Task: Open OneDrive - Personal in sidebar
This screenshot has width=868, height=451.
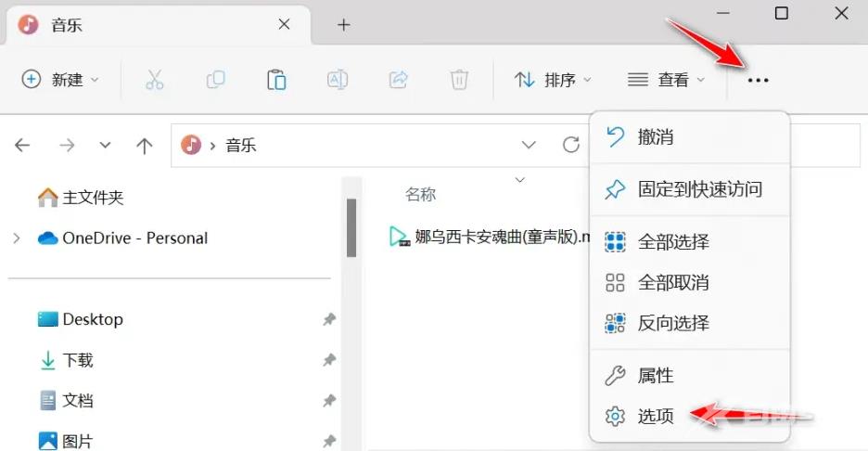Action: click(122, 238)
